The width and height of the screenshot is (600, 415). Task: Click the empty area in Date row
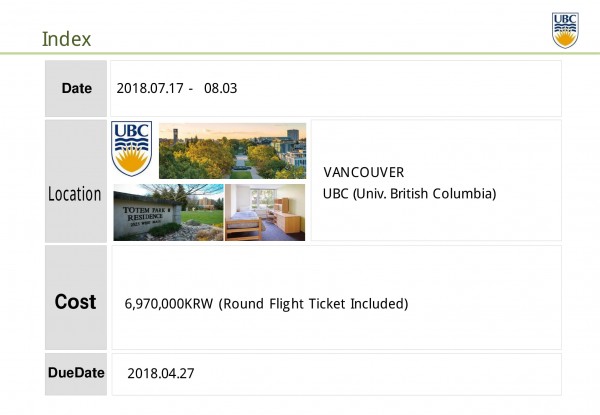coord(398,88)
